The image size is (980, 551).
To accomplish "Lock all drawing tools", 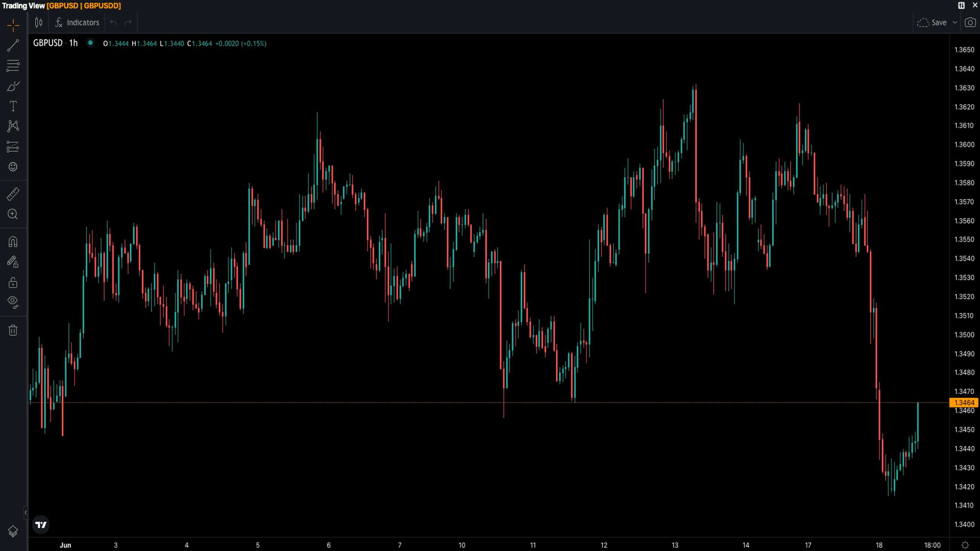I will tap(13, 282).
